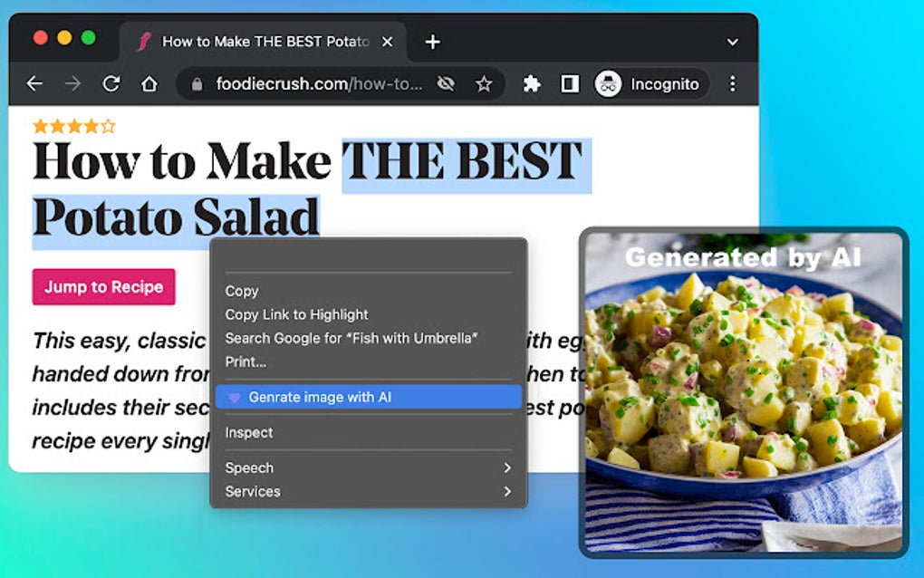Open a new tab with the plus button

[432, 42]
